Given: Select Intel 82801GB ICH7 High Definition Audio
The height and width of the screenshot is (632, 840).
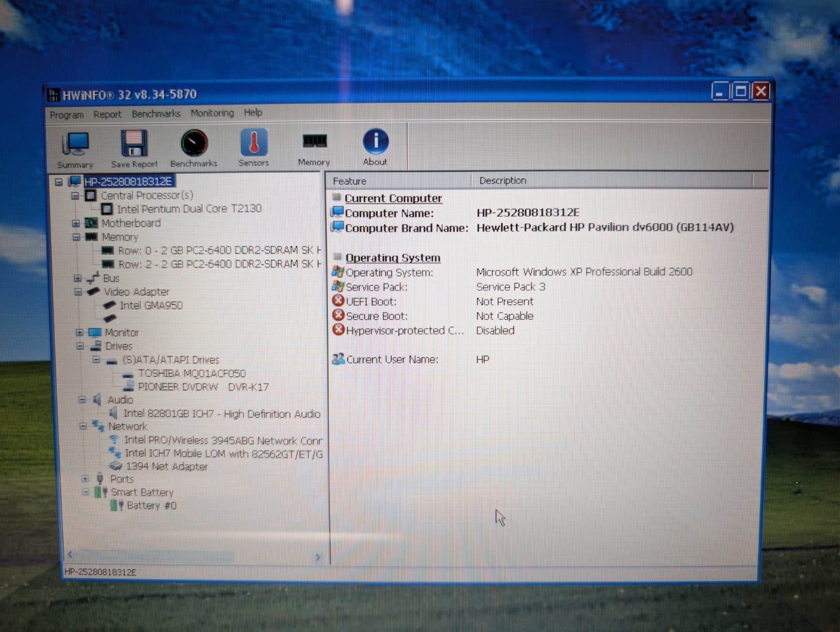Looking at the screenshot, I should pos(222,414).
